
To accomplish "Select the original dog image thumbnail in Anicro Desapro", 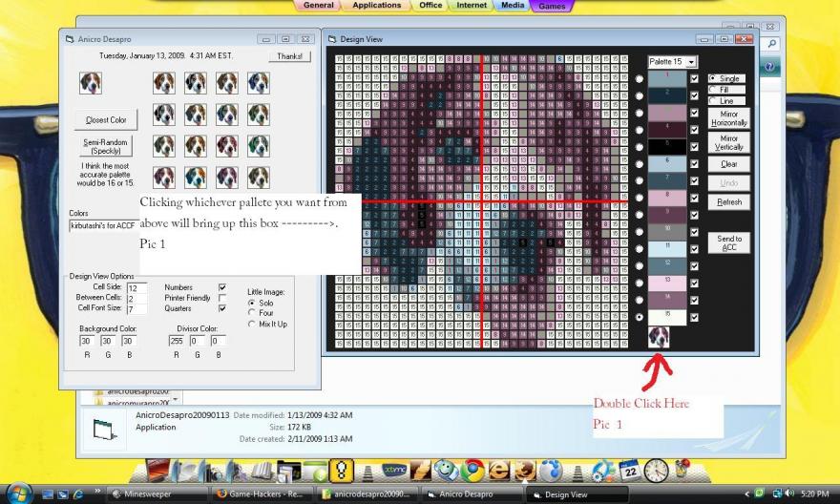I will [x=91, y=84].
